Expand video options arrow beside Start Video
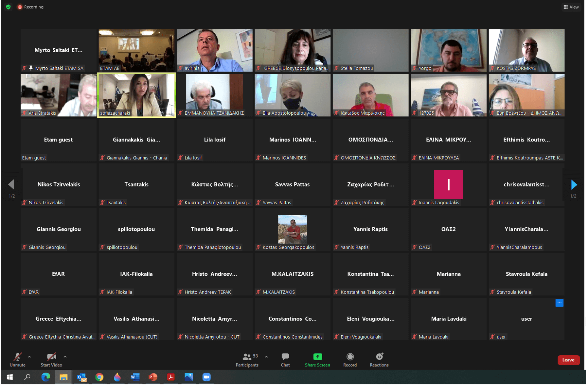The height and width of the screenshot is (385, 588). (x=65, y=357)
